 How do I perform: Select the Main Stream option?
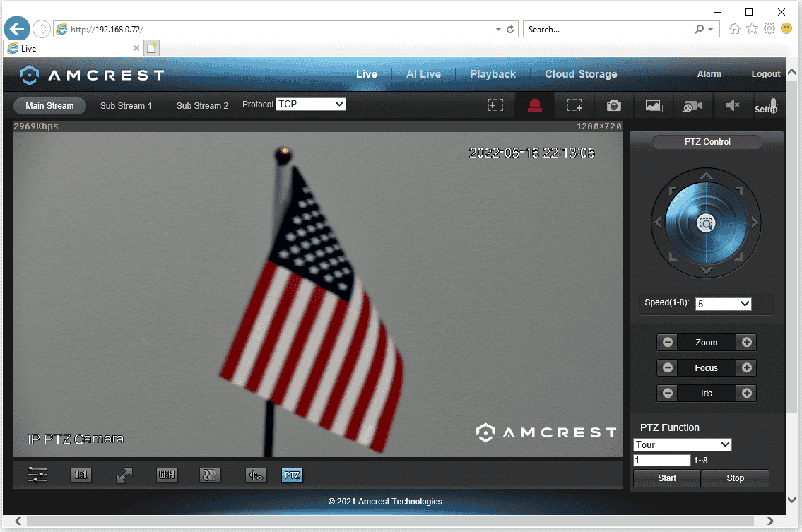click(x=49, y=106)
